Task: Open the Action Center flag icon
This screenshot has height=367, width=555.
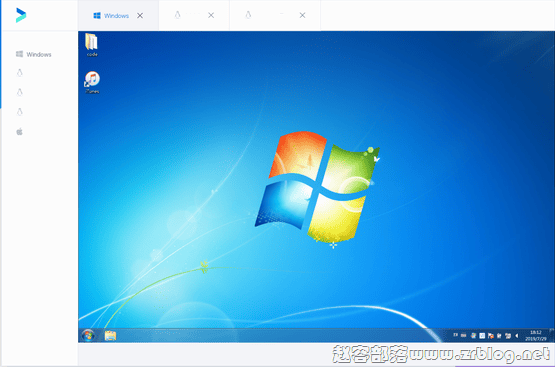Action: (491, 336)
